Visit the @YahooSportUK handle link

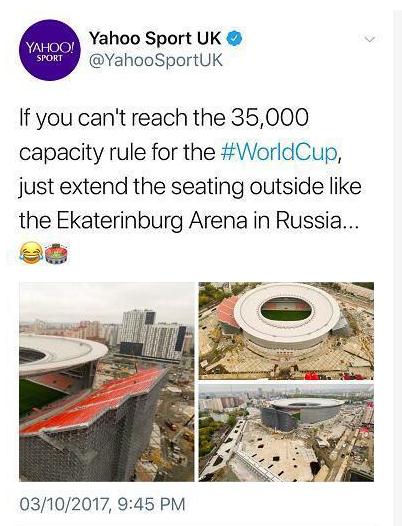pos(155,60)
